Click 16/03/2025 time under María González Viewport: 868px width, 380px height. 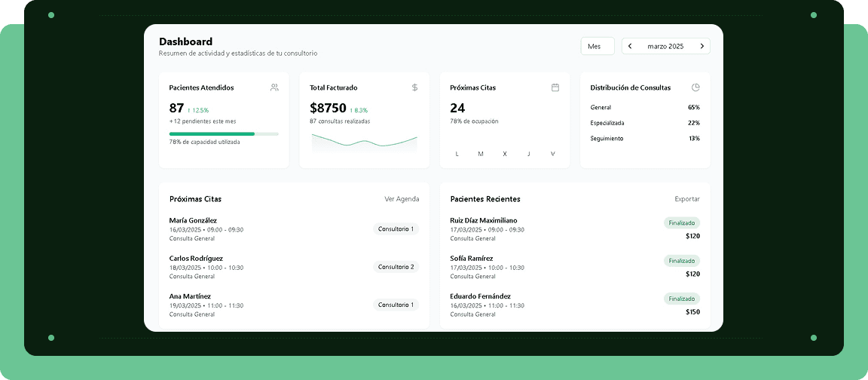[x=206, y=229]
